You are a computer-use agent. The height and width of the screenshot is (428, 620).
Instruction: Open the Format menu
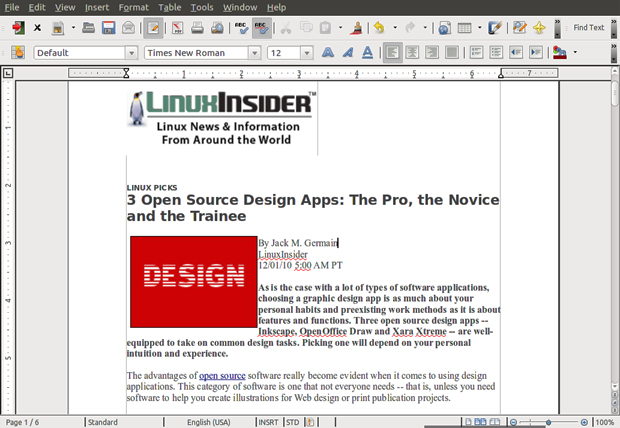[134, 7]
